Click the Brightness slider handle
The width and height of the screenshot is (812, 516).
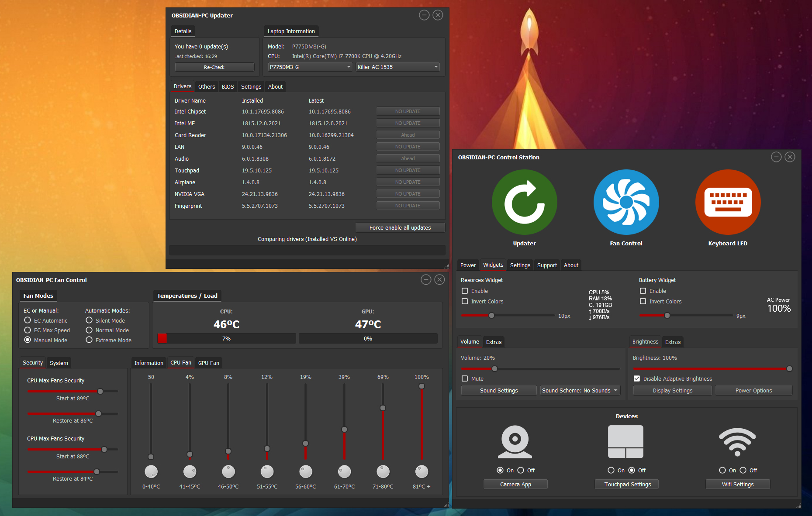pos(789,368)
